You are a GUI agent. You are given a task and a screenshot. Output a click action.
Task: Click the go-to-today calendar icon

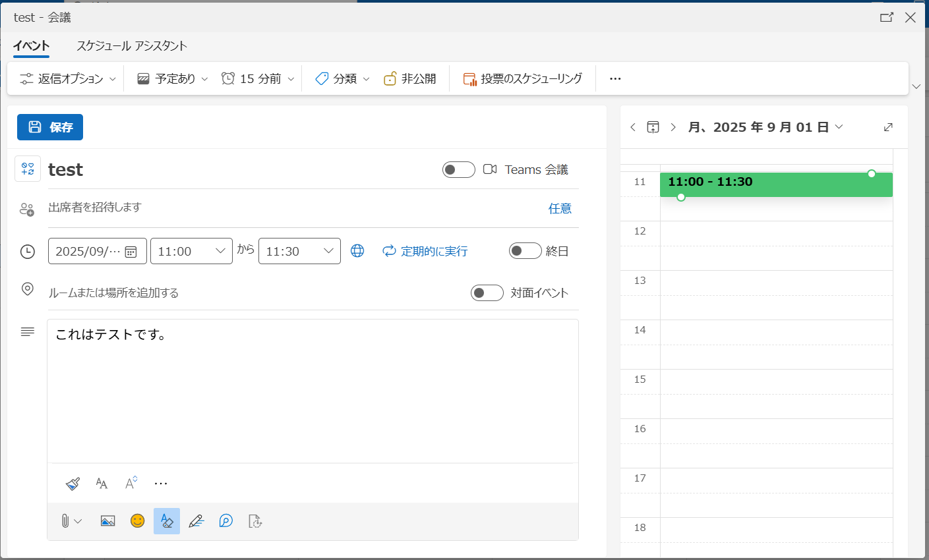(x=653, y=127)
